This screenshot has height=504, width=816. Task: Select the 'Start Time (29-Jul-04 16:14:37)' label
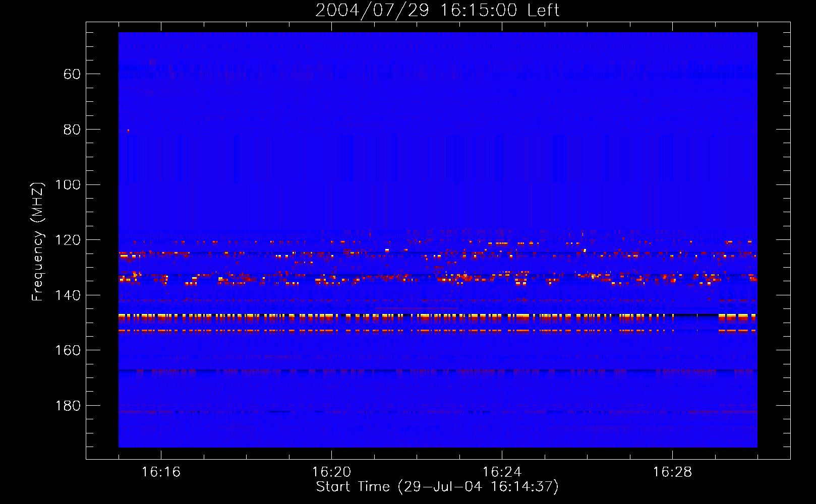pyautogui.click(x=437, y=487)
